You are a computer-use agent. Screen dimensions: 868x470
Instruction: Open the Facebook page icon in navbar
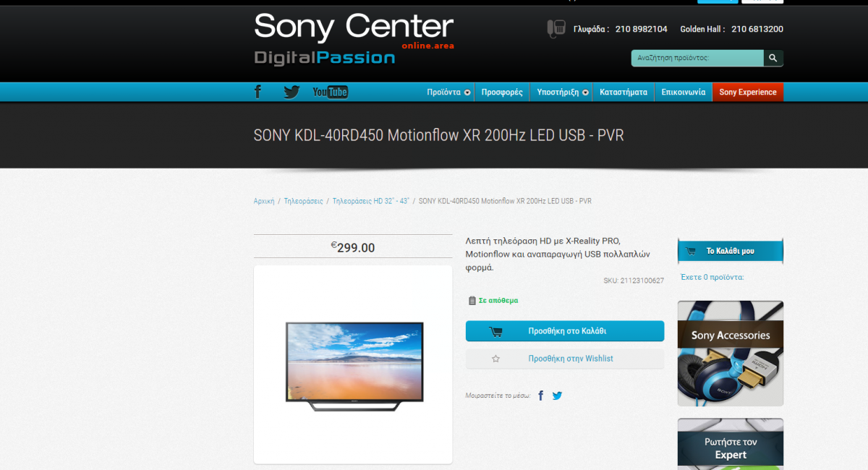[258, 92]
